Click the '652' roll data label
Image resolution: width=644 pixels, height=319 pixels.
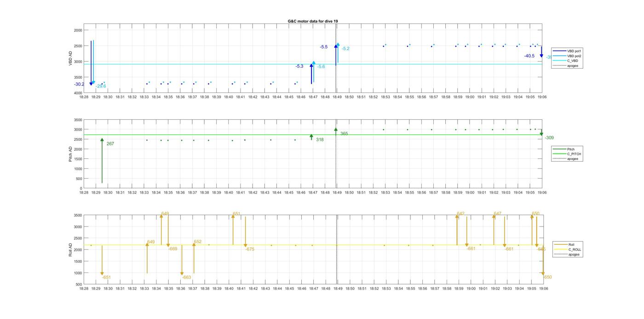click(198, 242)
